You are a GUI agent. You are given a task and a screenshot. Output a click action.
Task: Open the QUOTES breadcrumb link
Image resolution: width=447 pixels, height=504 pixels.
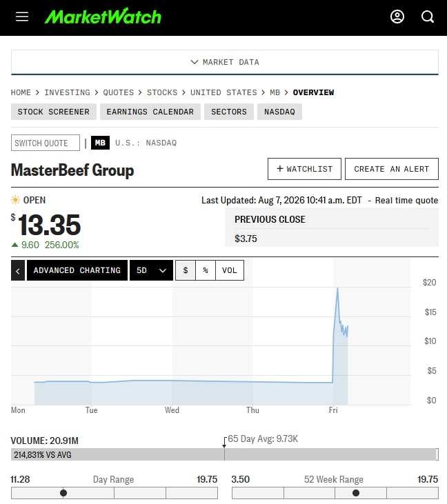click(119, 92)
